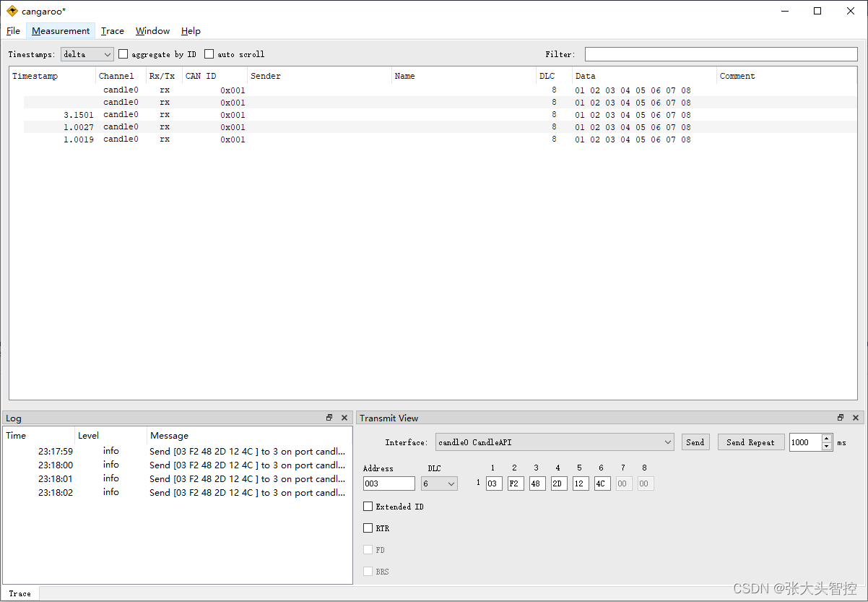Sort messages by the Timestamp column header
The image size is (868, 602).
(35, 75)
